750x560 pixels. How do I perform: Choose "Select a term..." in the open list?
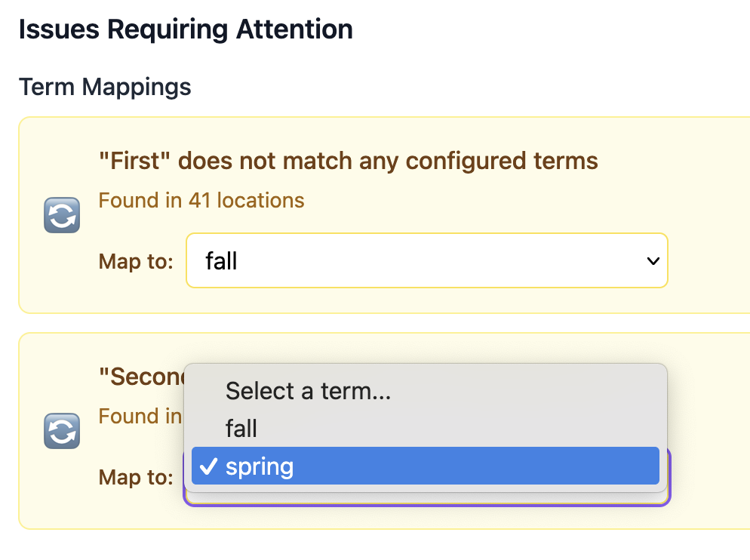click(x=308, y=391)
